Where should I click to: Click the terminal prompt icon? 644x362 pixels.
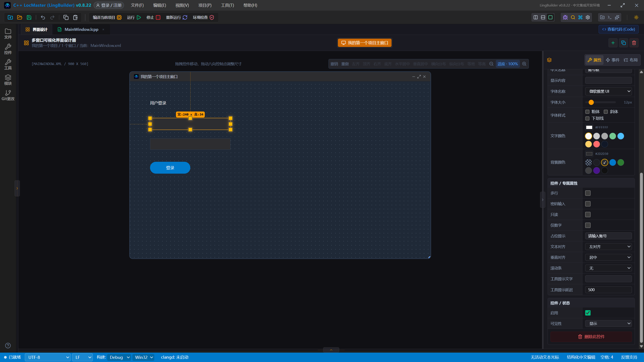click(610, 17)
